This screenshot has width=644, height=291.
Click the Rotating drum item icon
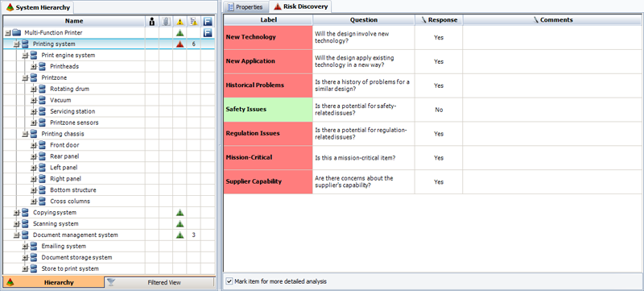pos(43,89)
